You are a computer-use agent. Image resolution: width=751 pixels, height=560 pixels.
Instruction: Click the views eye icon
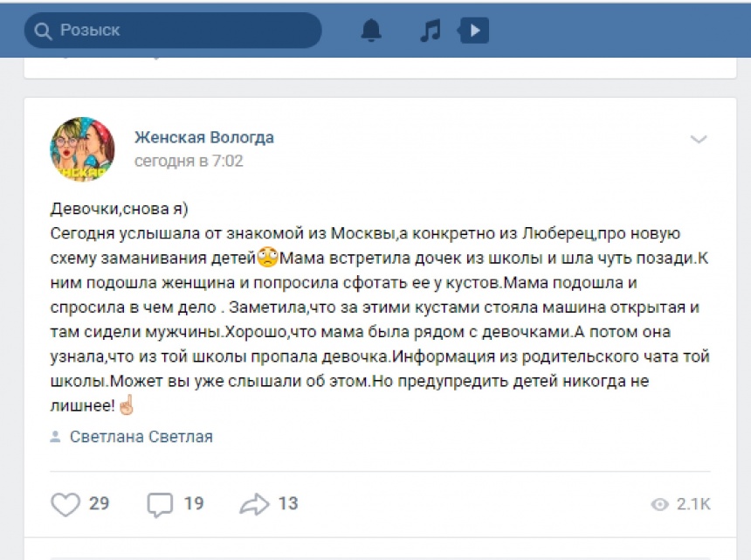pos(659,504)
